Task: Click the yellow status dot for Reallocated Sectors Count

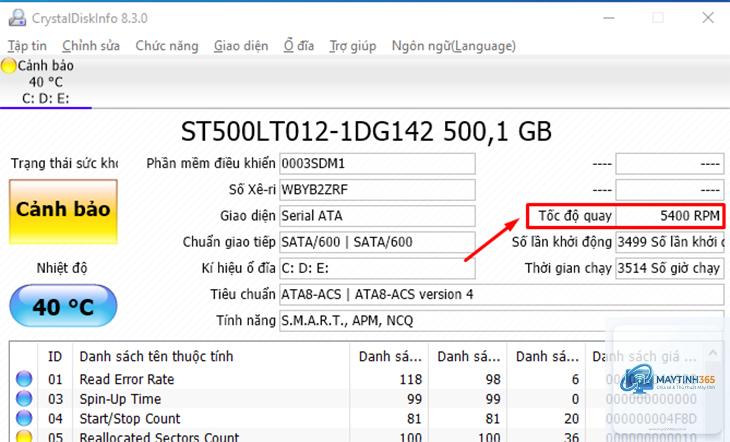Action: 24,436
